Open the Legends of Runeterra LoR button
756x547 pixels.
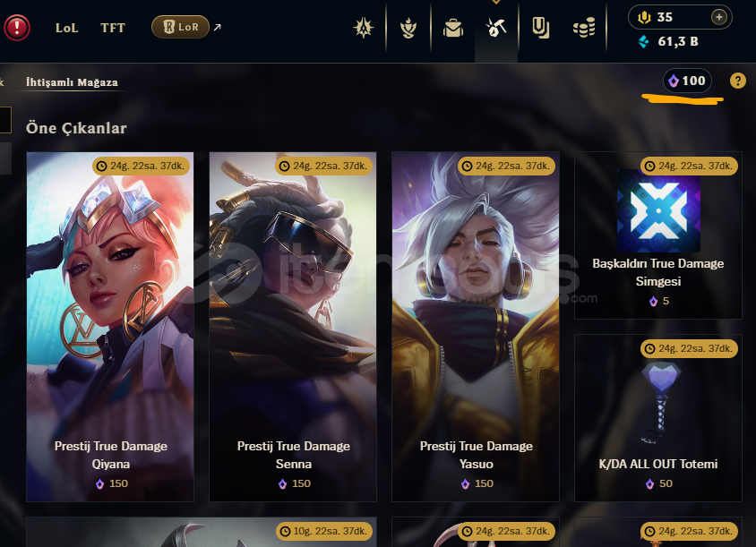point(180,27)
